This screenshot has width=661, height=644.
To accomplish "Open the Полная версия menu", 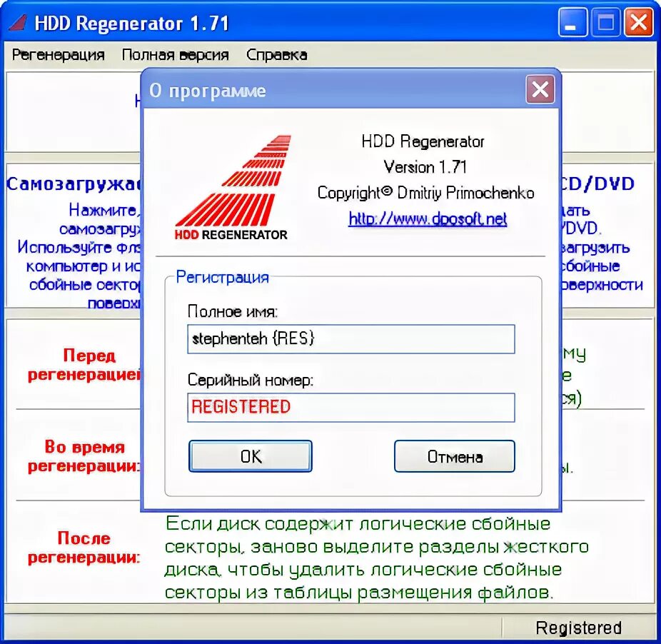I will (x=175, y=55).
